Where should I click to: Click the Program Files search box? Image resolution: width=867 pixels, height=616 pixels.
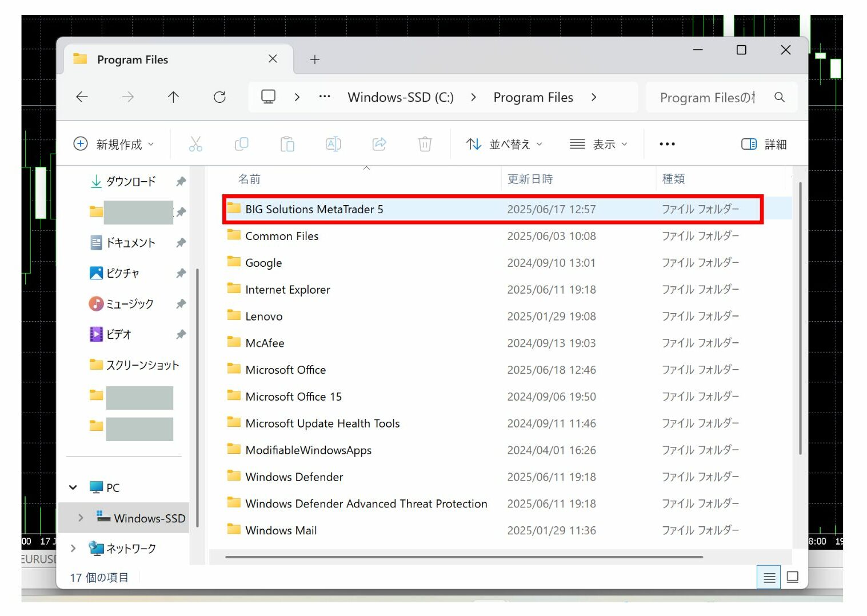point(708,98)
